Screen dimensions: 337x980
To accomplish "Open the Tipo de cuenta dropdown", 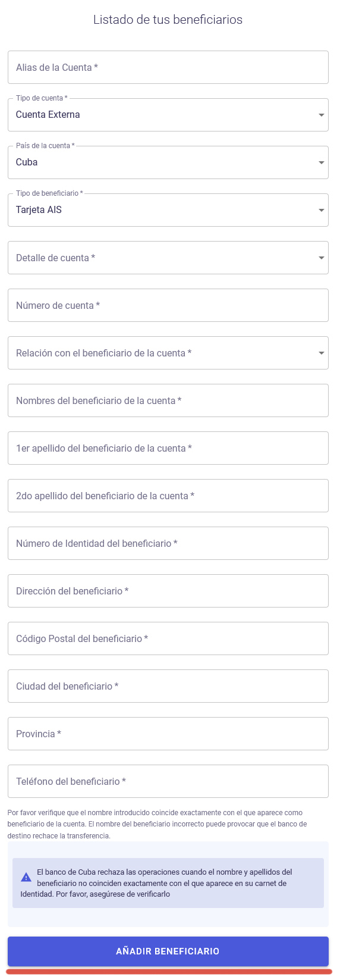I will (168, 115).
